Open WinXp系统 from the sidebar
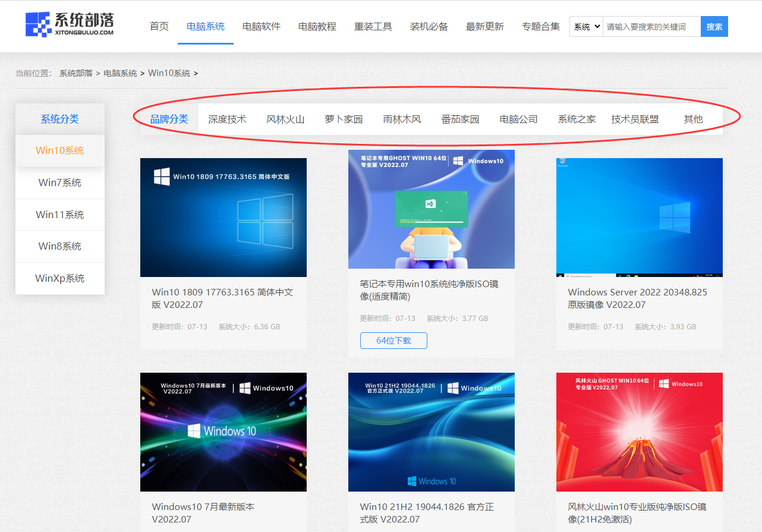Image resolution: width=762 pixels, height=532 pixels. (x=59, y=278)
